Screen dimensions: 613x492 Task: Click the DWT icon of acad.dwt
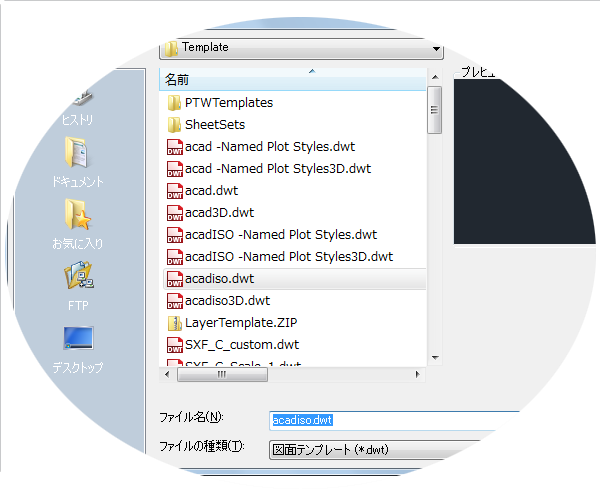(x=174, y=191)
